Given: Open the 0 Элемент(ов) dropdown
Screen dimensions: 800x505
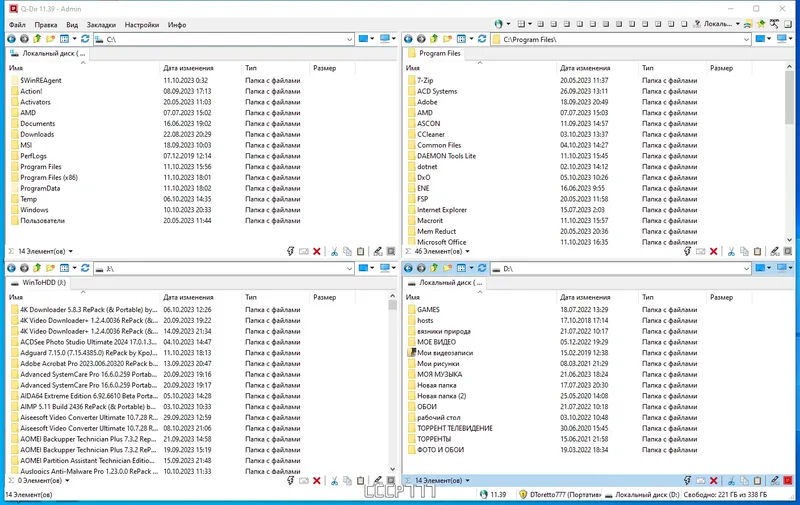Looking at the screenshot, I should pos(67,481).
